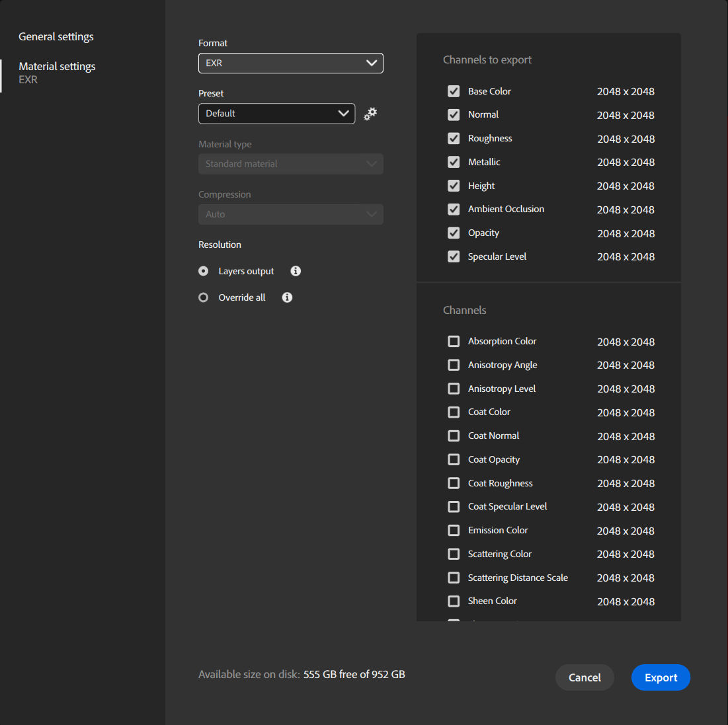
Task: Enable the Coat Roughness channel
Action: [454, 483]
